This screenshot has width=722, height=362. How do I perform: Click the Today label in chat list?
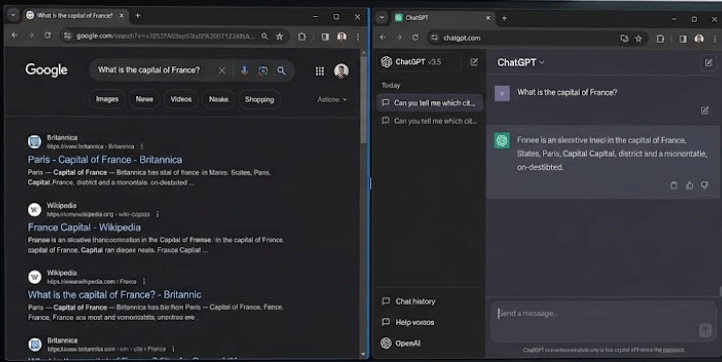(390, 85)
